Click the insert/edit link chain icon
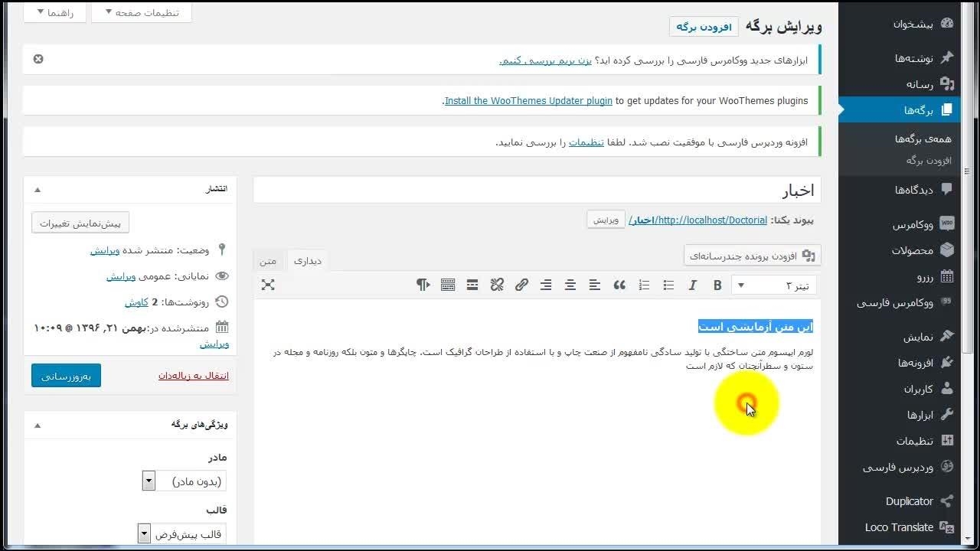This screenshot has height=551, width=980. coord(521,285)
